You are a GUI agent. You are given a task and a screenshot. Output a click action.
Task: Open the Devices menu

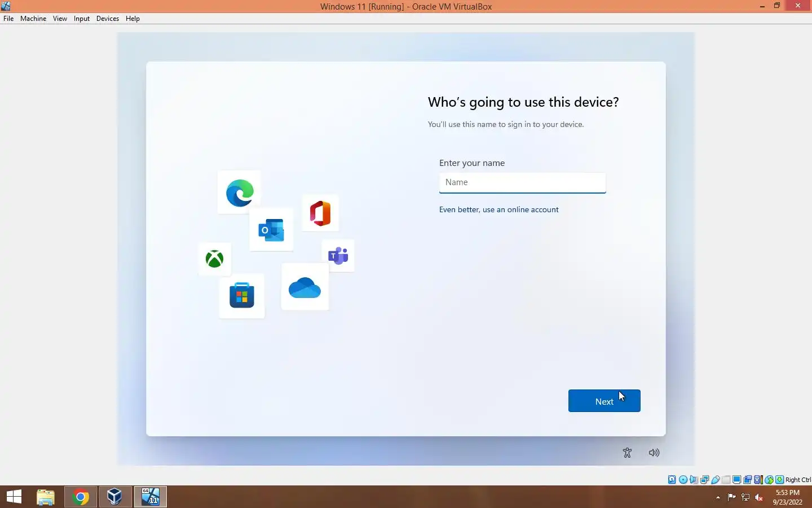click(x=108, y=19)
